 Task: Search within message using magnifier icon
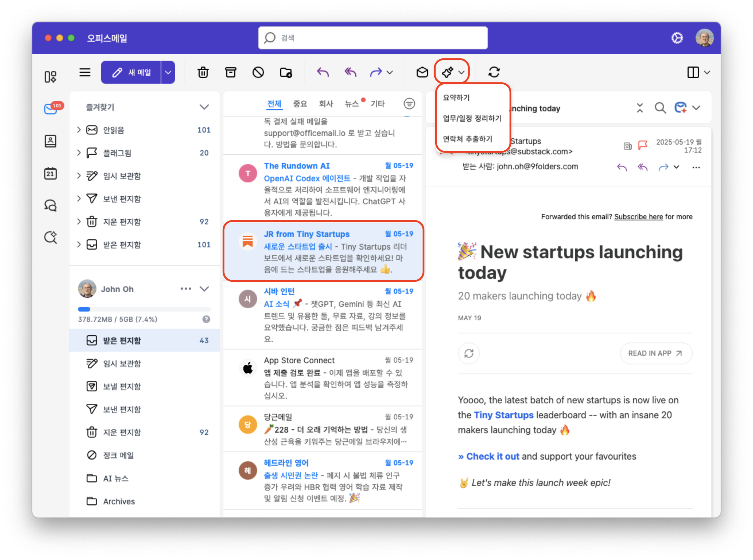(x=660, y=108)
